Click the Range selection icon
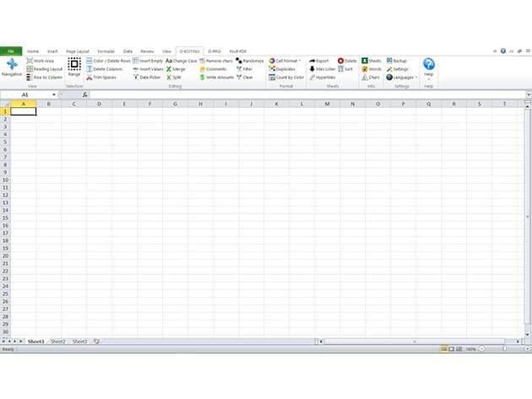The height and width of the screenshot is (399, 532). pyautogui.click(x=74, y=67)
